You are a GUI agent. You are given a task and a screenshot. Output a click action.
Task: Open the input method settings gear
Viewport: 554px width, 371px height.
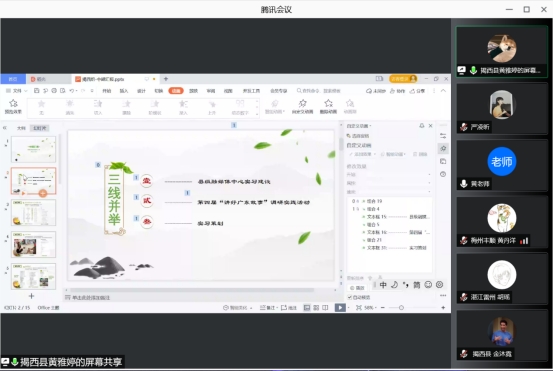[x=440, y=284]
